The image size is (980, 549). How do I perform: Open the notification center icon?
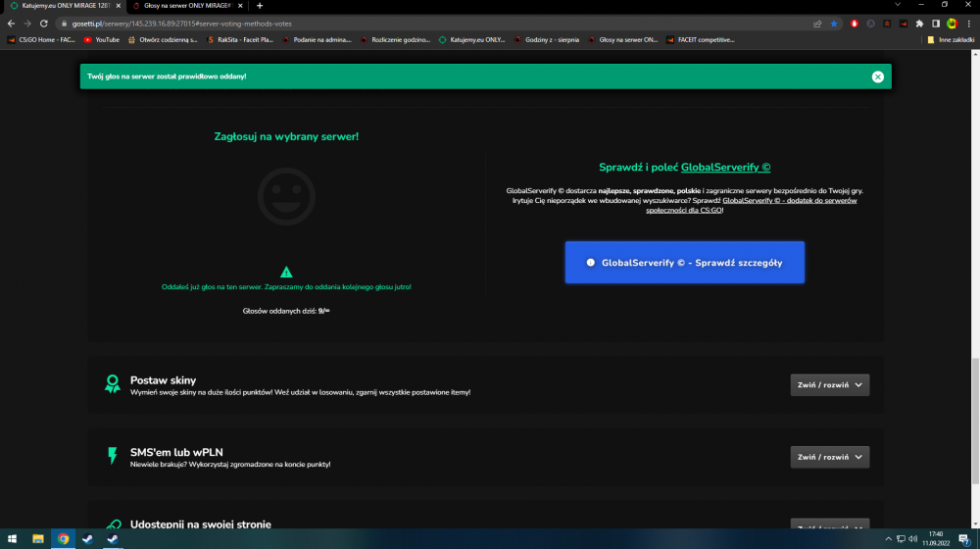coord(965,539)
